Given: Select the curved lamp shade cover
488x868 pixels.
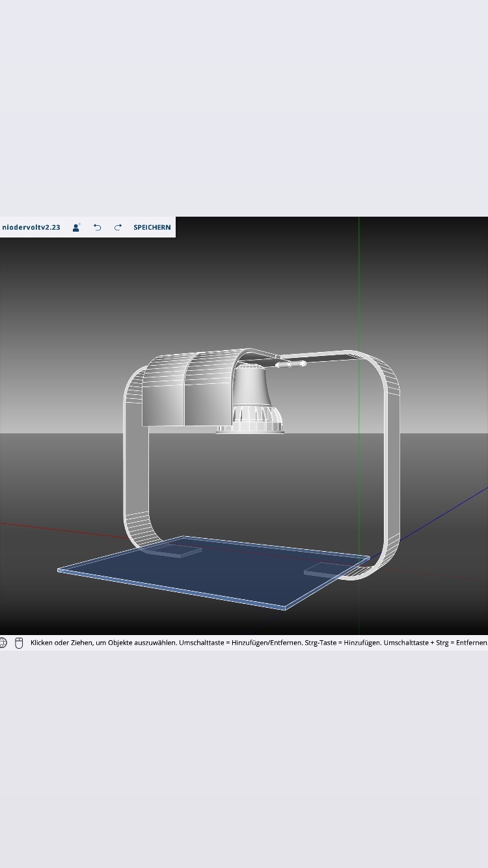Looking at the screenshot, I should (189, 388).
